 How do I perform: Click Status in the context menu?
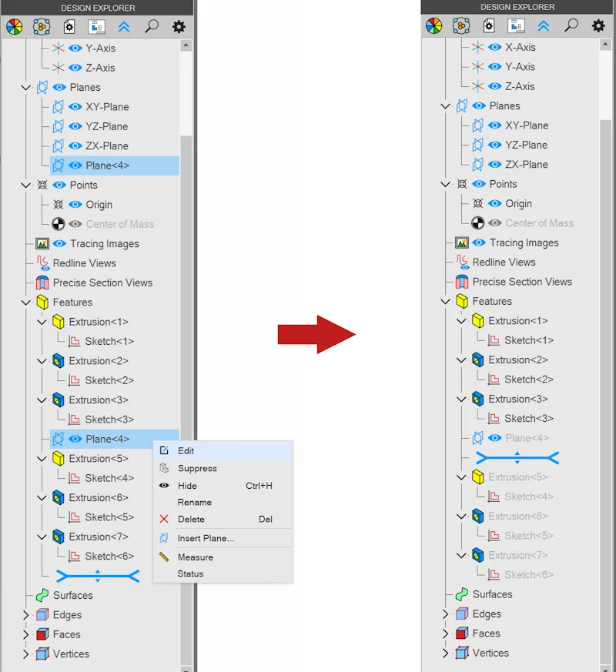click(223, 574)
